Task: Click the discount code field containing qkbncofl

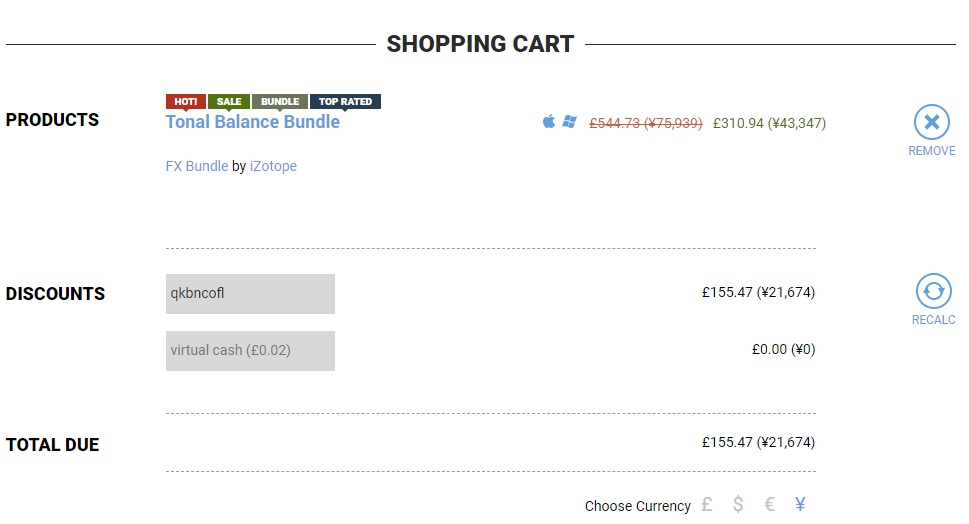Action: tap(250, 294)
